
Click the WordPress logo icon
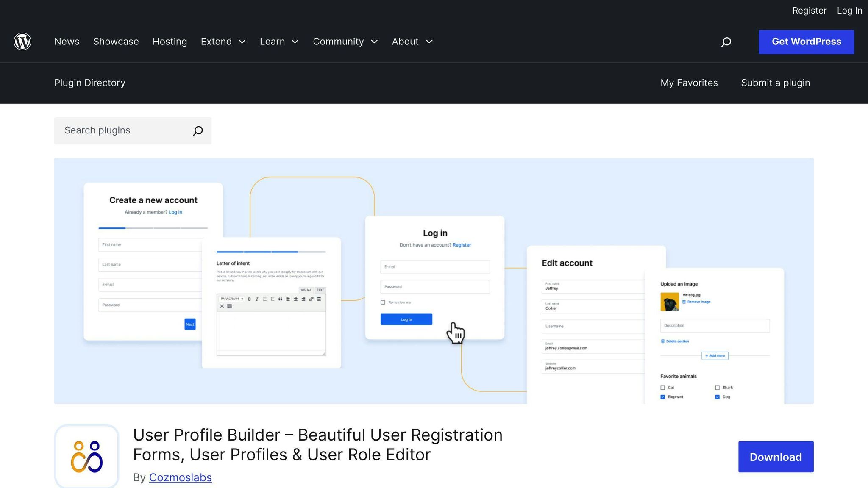22,42
